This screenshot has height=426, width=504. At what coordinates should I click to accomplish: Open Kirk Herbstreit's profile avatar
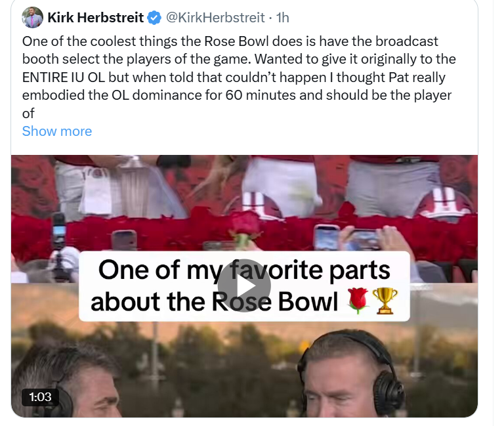click(x=33, y=18)
